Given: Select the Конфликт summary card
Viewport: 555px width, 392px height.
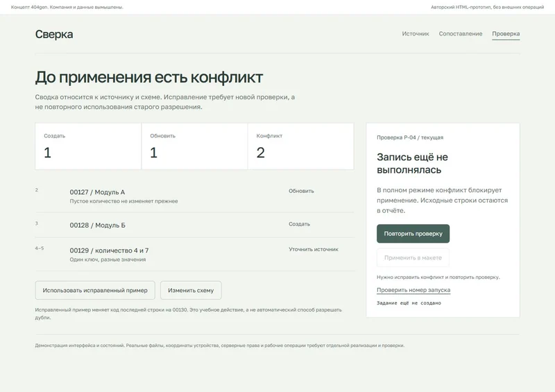Looking at the screenshot, I should point(301,146).
